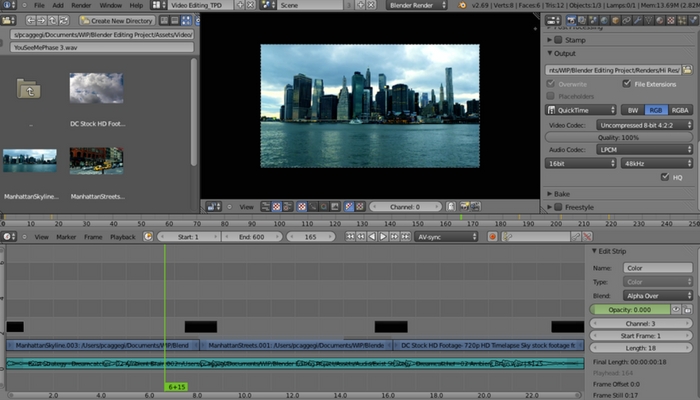Switch file browser to thumbnail display
The height and width of the screenshot is (400, 700).
click(186, 20)
